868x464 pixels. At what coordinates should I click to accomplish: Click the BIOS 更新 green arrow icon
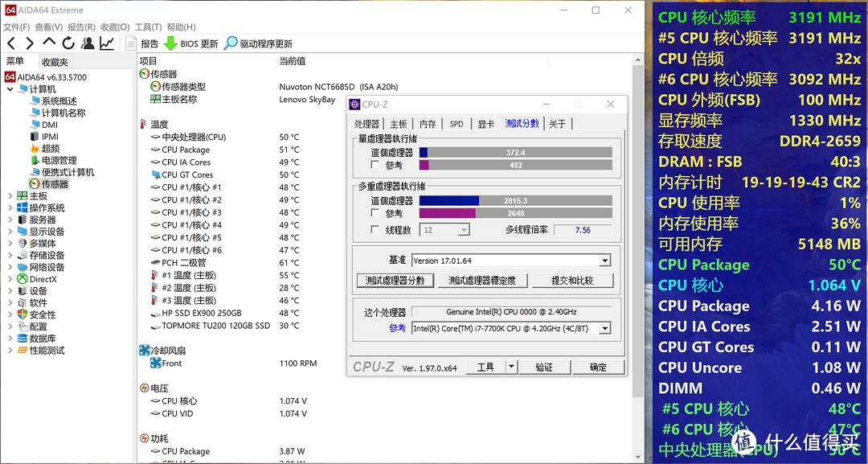[x=171, y=44]
